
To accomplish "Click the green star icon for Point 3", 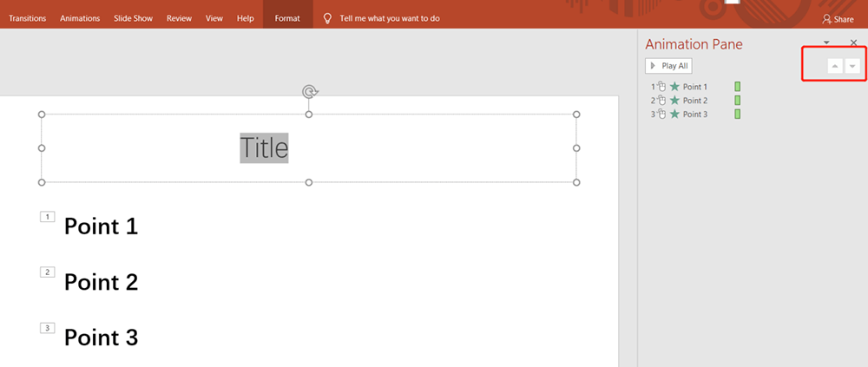I will pyautogui.click(x=674, y=115).
